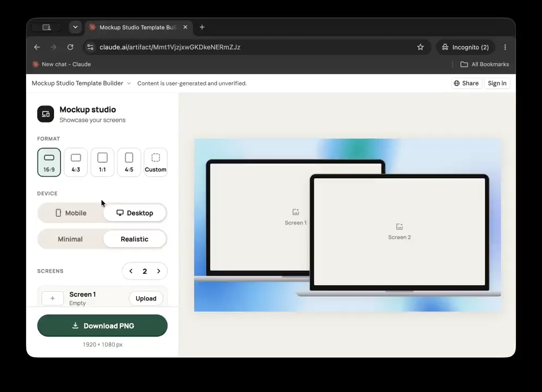Viewport: 542px width, 392px height.
Task: Expand the tab search dropdown arrow
Action: click(75, 27)
